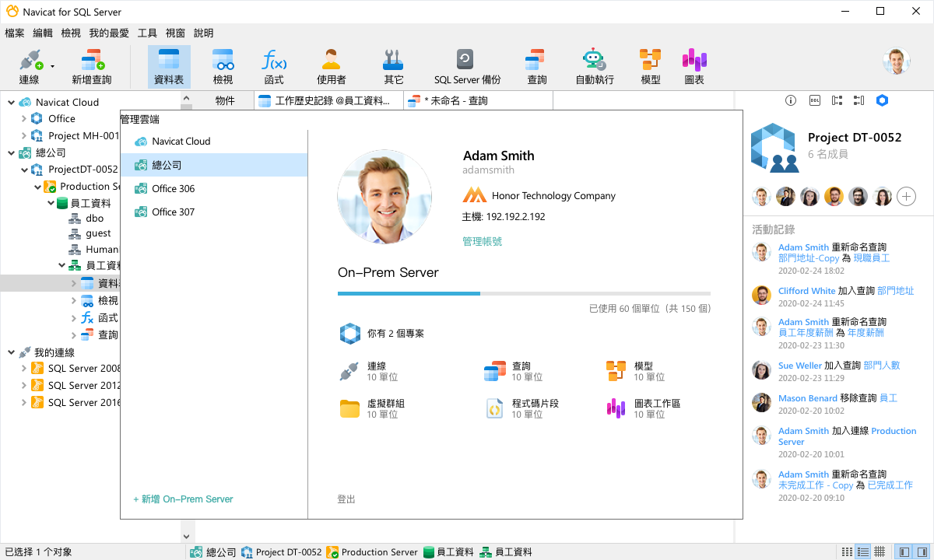Expand the Office project tree node
934x560 pixels.
coord(23,119)
